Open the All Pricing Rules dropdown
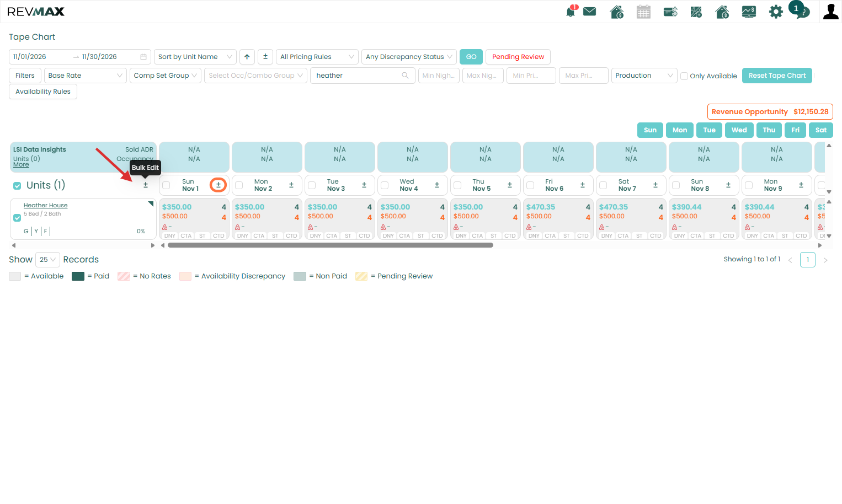The height and width of the screenshot is (504, 842). click(x=317, y=57)
